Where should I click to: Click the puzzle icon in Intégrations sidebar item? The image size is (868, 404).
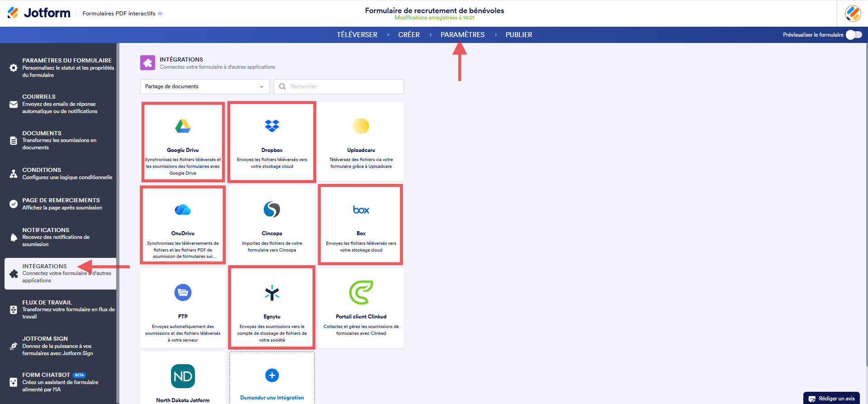[14, 274]
